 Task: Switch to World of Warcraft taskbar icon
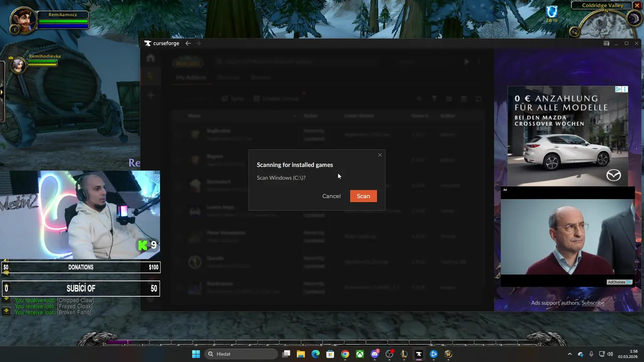coord(448,354)
